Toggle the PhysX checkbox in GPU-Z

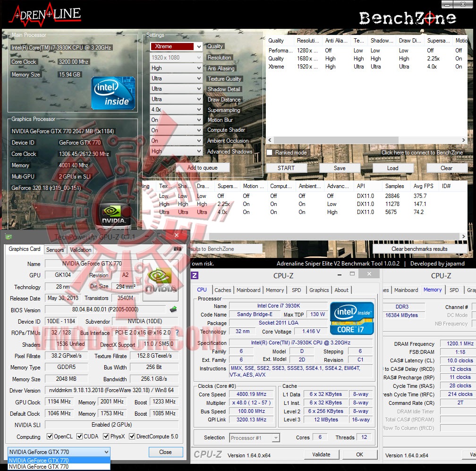coord(106,437)
